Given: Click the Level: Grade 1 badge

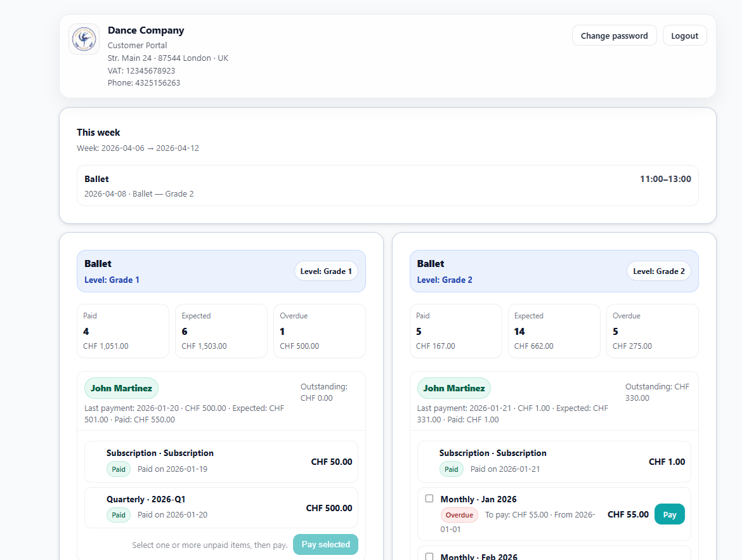Looking at the screenshot, I should pyautogui.click(x=326, y=271).
